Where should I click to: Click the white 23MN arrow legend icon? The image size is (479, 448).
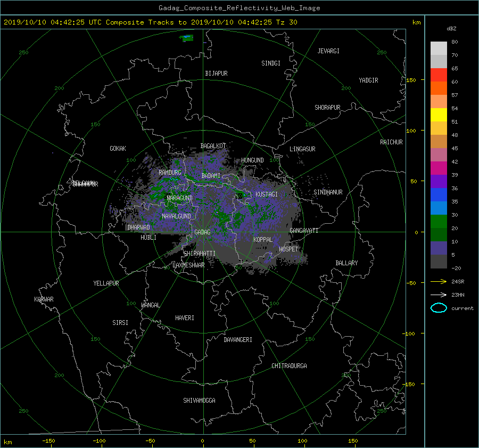pyautogui.click(x=439, y=295)
